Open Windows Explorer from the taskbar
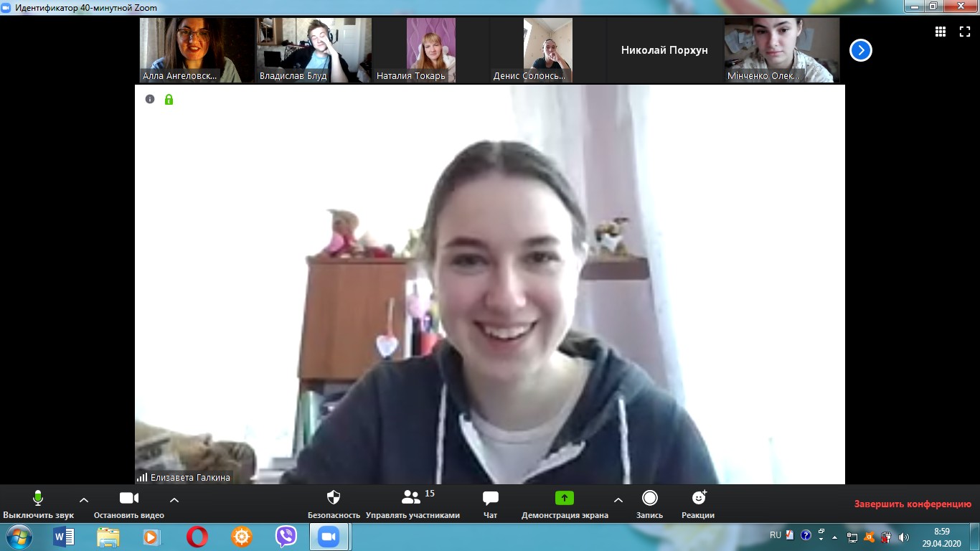The image size is (980, 551). [x=108, y=537]
